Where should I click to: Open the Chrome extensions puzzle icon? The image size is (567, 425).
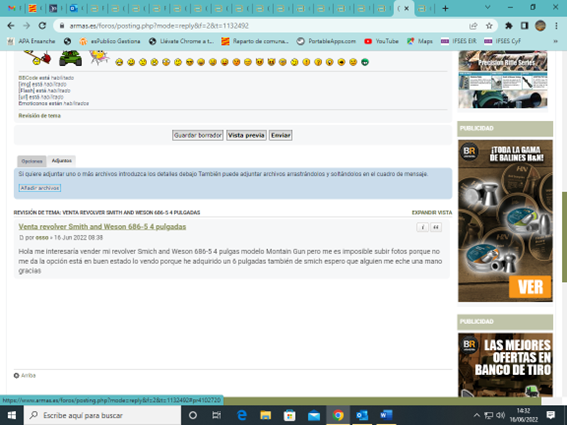[x=509, y=26]
